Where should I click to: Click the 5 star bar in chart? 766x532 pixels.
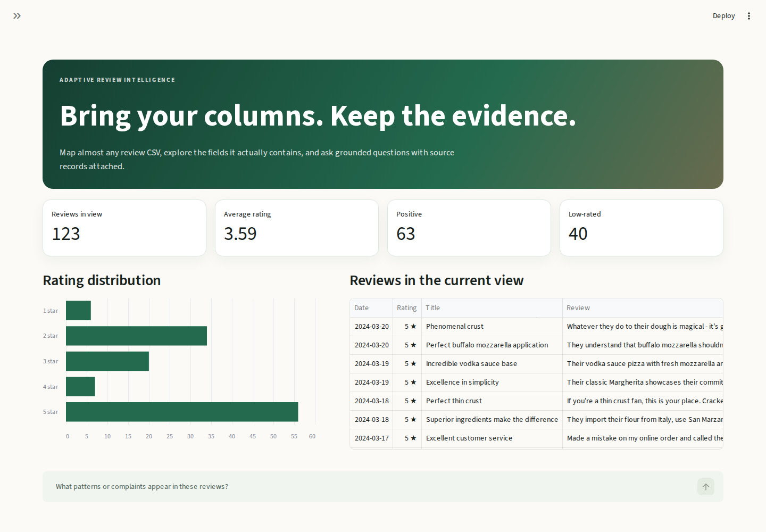[182, 412]
